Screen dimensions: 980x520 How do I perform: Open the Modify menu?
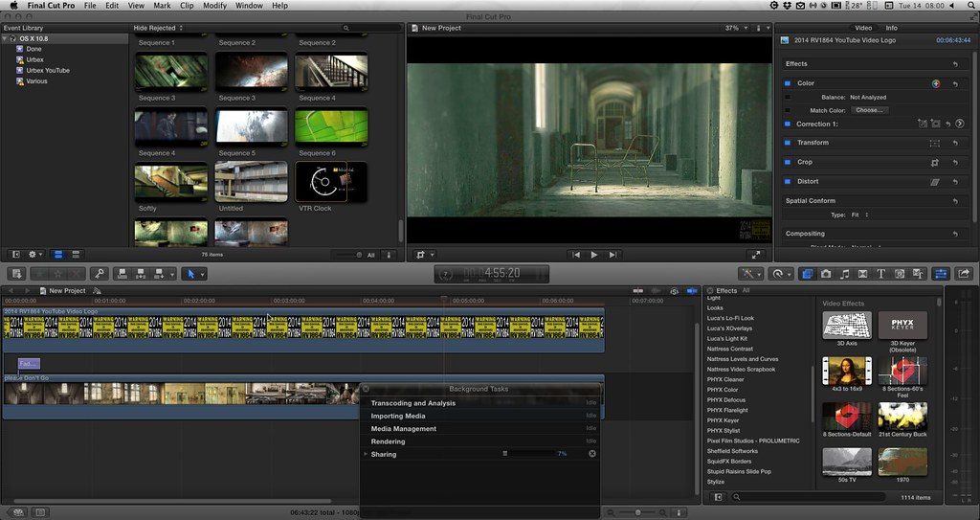pos(215,6)
